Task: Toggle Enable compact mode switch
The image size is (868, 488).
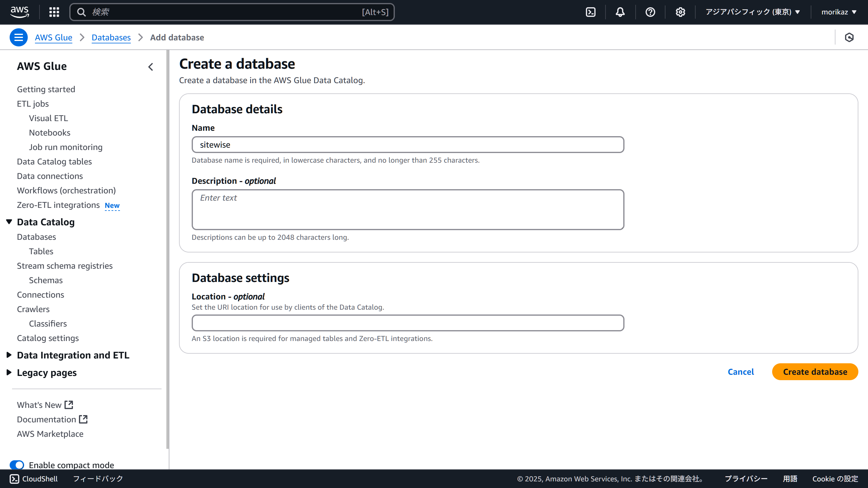Action: [17, 465]
